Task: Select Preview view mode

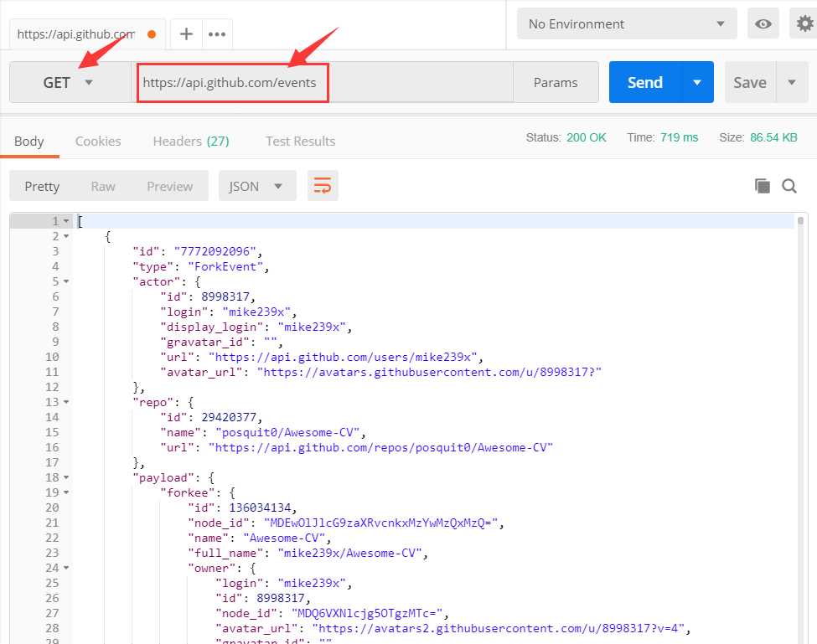Action: [x=170, y=187]
